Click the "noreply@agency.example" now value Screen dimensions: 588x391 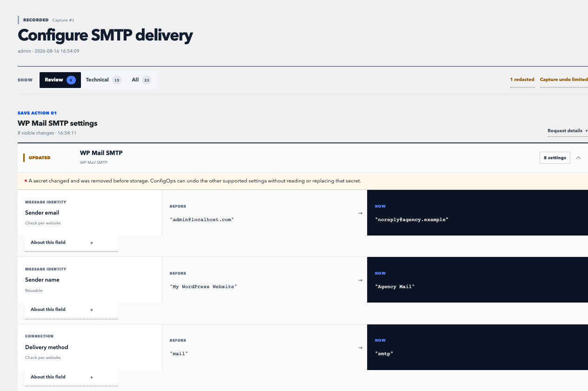411,219
